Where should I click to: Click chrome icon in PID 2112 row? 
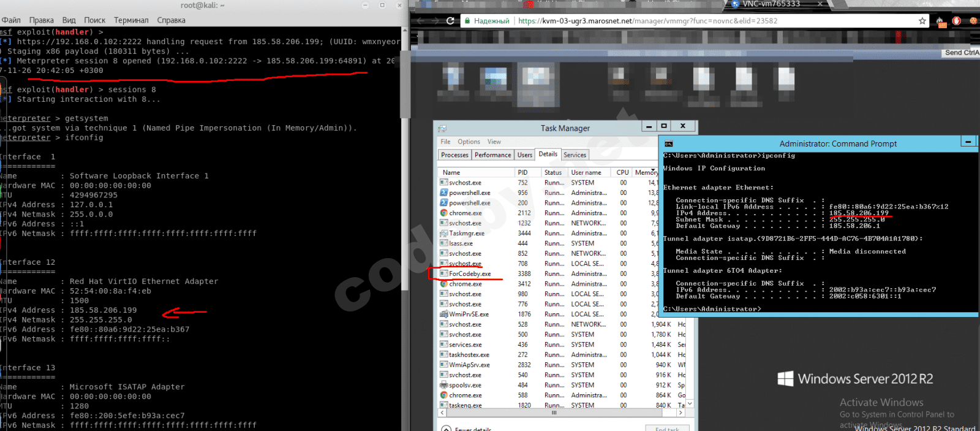(444, 213)
